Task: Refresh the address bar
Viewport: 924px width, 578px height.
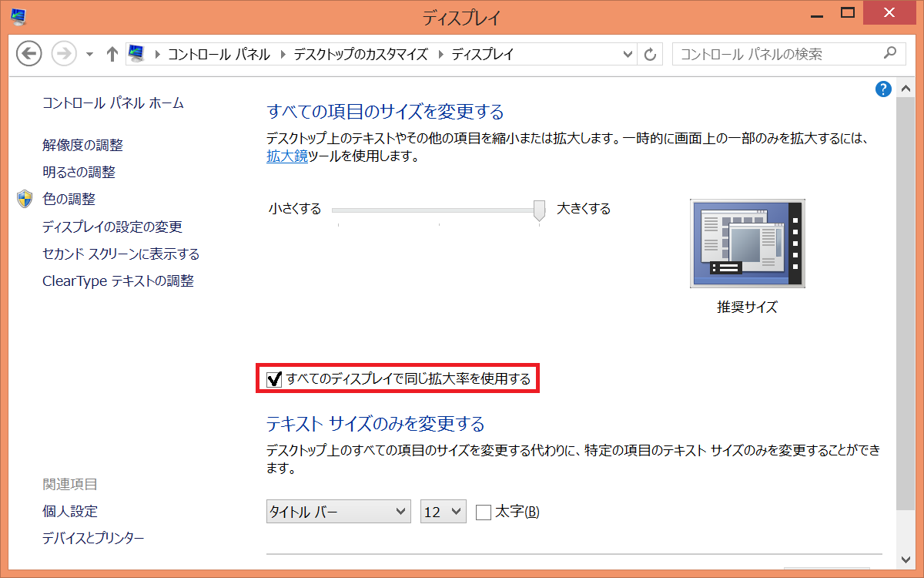Action: click(650, 54)
